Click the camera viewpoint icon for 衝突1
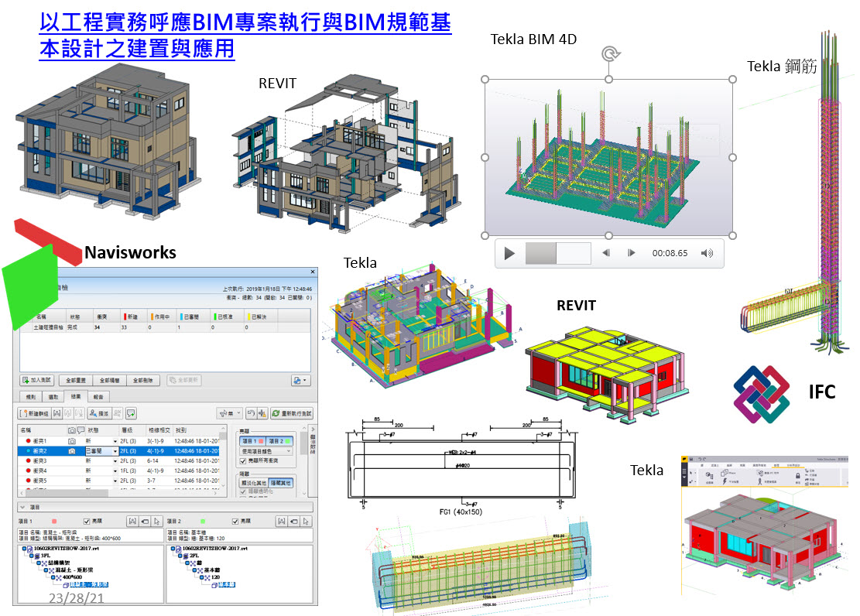The width and height of the screenshot is (860, 616). (72, 441)
